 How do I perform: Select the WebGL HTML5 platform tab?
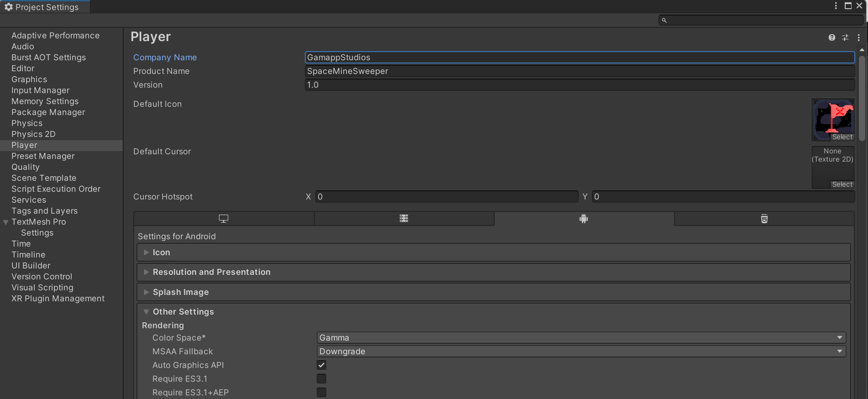point(764,219)
